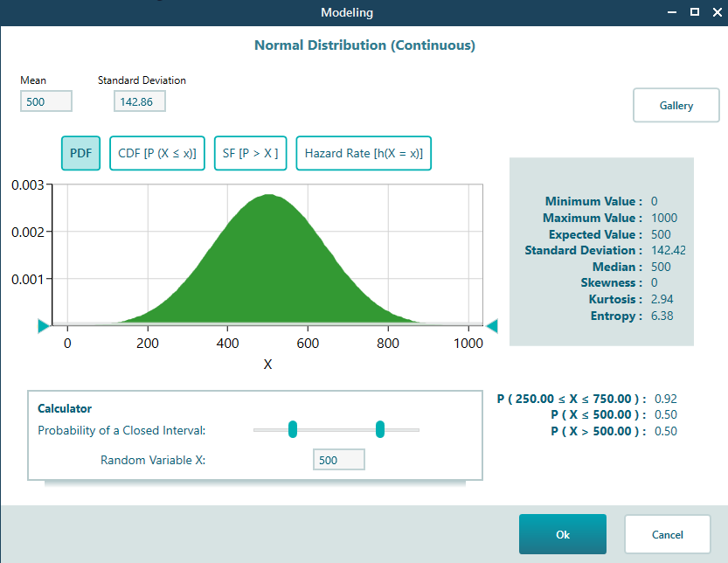Click the Random Variable X field

[338, 459]
